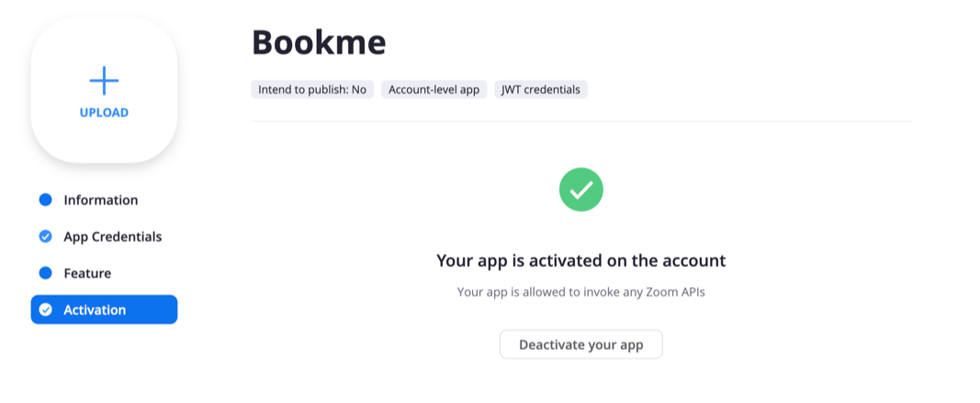Viewport: 980px width, 403px height.
Task: Click the "Intend to publish: No" tag
Action: [312, 90]
